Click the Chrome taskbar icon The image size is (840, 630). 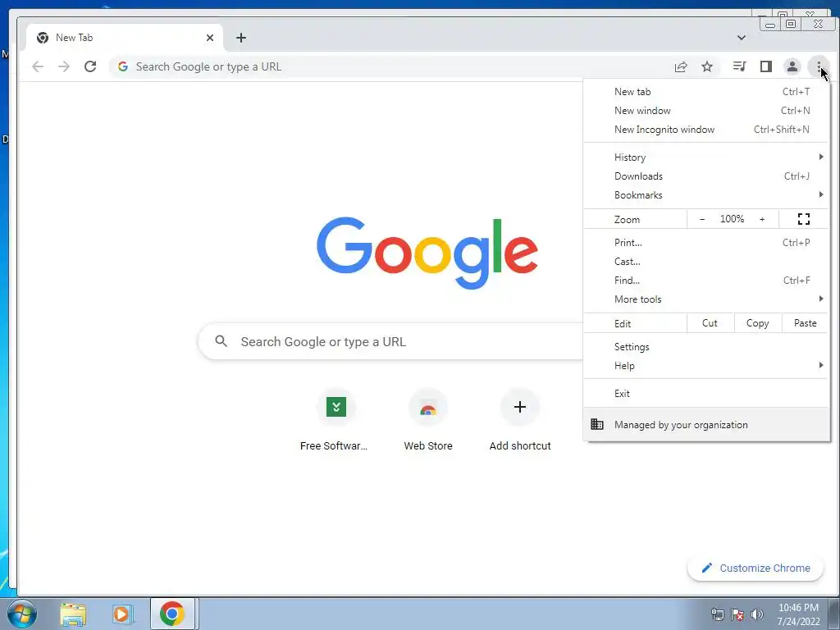[172, 614]
